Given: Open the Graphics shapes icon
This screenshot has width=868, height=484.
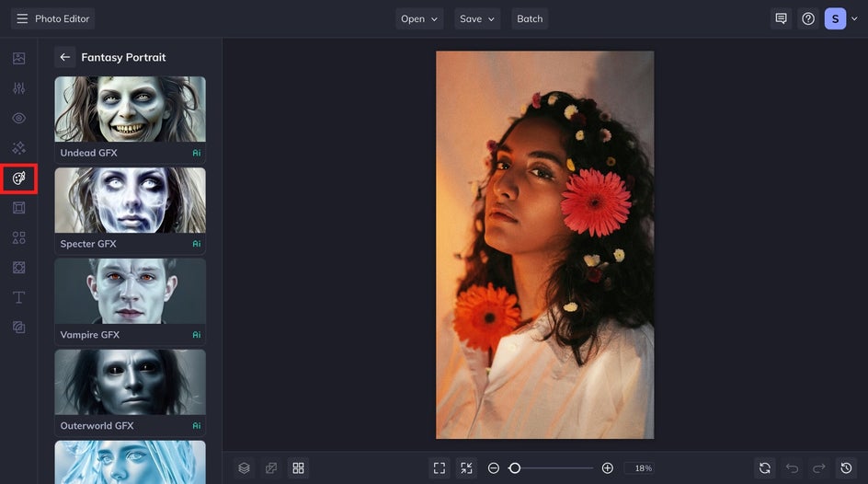Looking at the screenshot, I should click(x=18, y=237).
